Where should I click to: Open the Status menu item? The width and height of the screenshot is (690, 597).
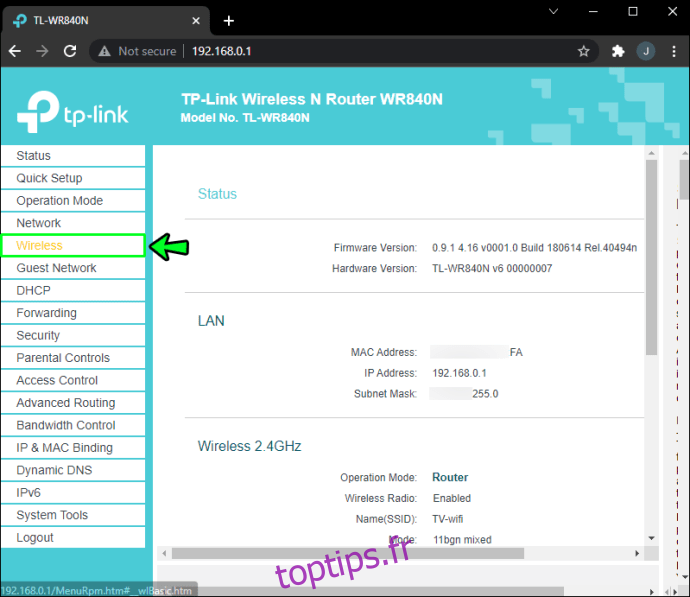point(73,156)
